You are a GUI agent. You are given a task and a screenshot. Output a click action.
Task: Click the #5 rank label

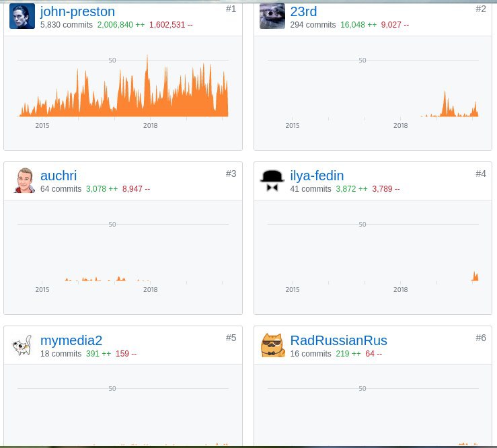click(231, 338)
